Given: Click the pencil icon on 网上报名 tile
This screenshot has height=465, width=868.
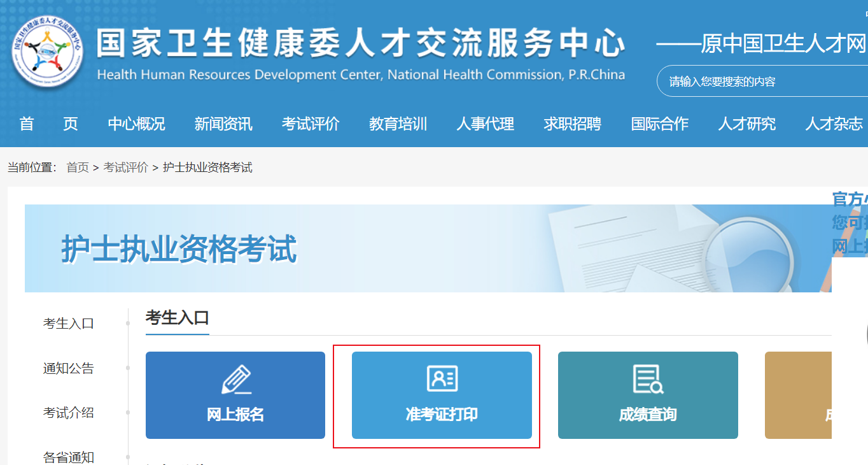Looking at the screenshot, I should [x=235, y=380].
